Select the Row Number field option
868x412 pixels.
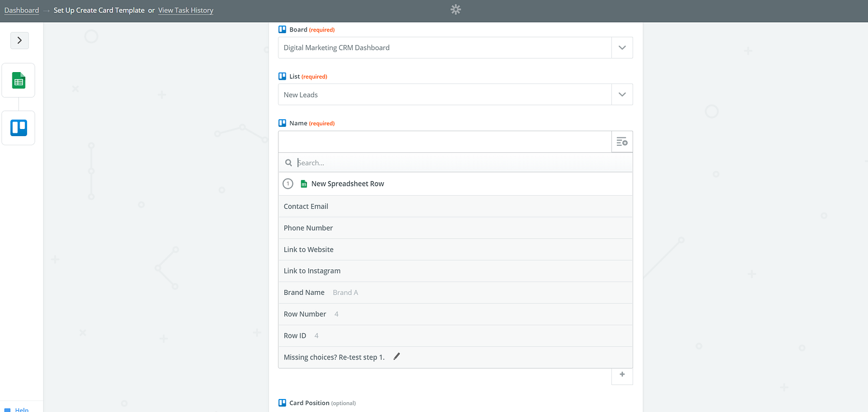[305, 314]
